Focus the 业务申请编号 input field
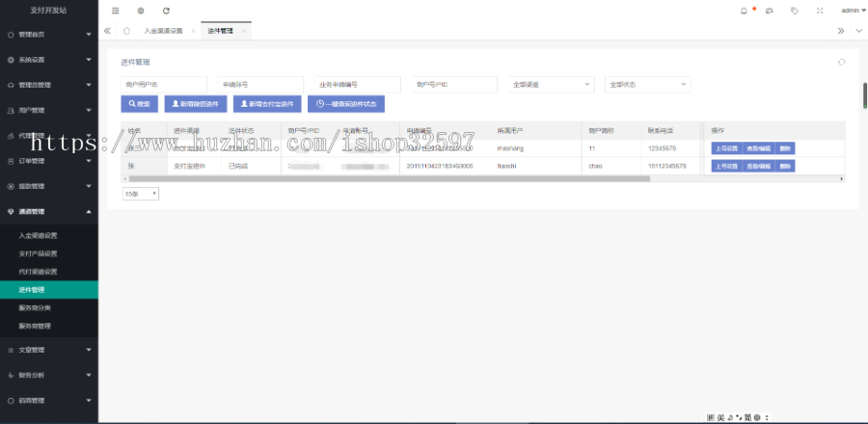This screenshot has width=868, height=424. click(358, 85)
